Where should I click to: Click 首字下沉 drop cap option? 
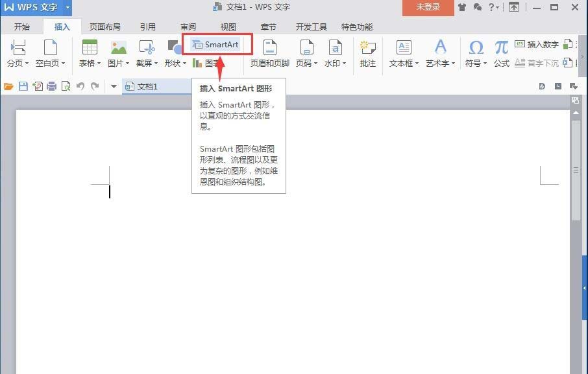pos(537,63)
